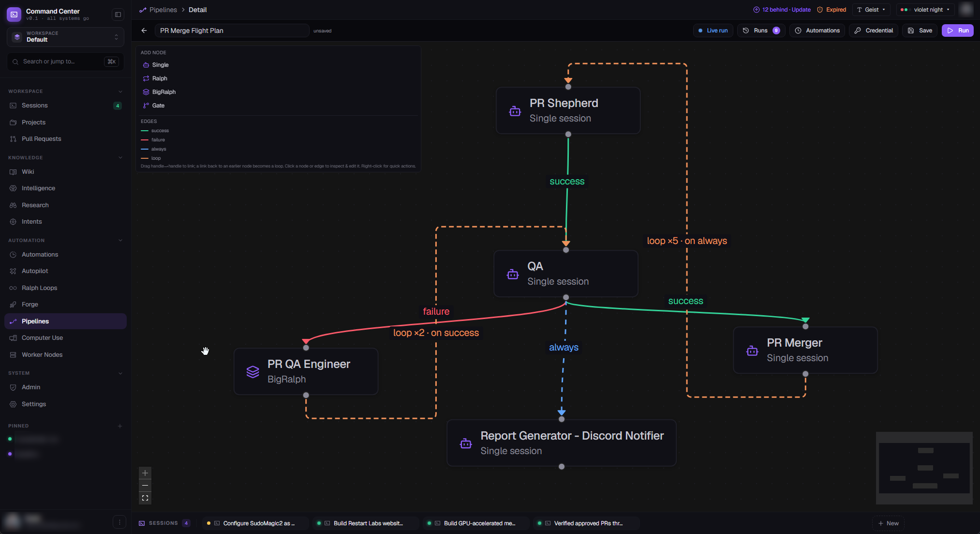
Task: Open Computer Use in the sidebar
Action: pos(65,338)
